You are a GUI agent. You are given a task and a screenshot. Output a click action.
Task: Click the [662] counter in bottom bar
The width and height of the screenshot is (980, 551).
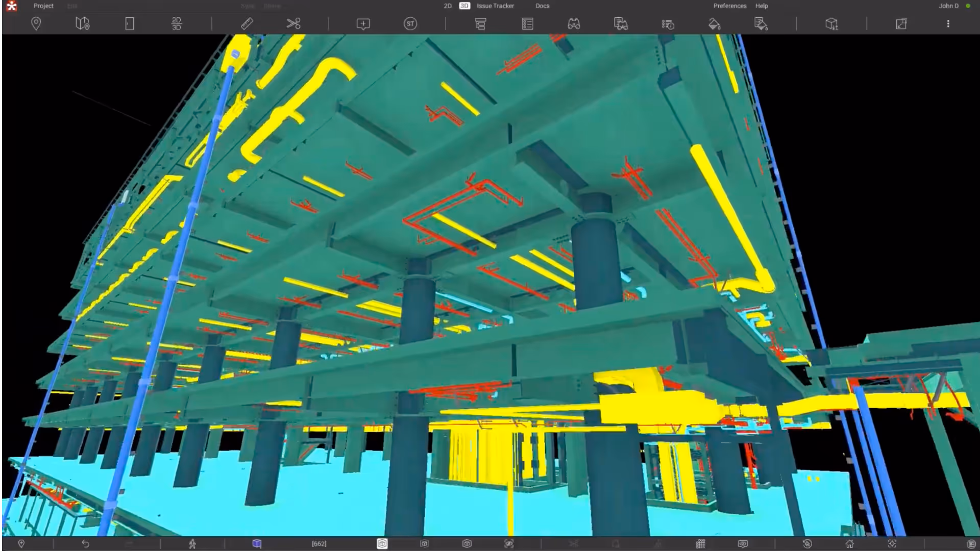click(319, 544)
